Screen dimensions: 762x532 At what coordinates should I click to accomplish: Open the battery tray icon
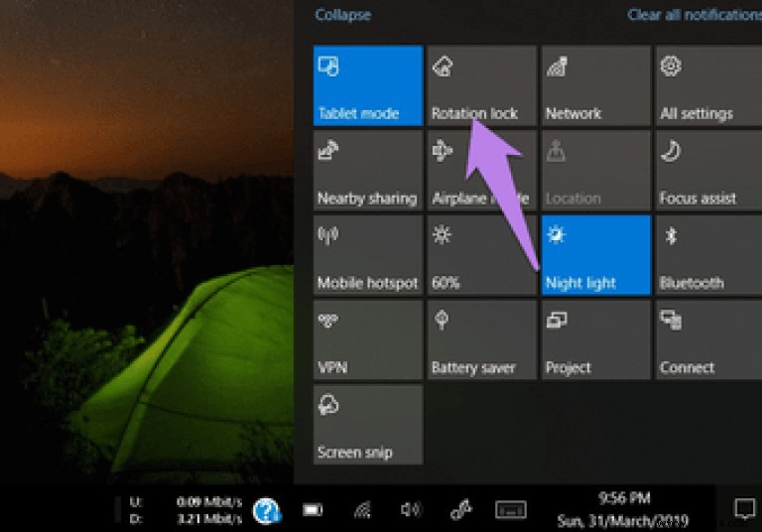point(312,509)
